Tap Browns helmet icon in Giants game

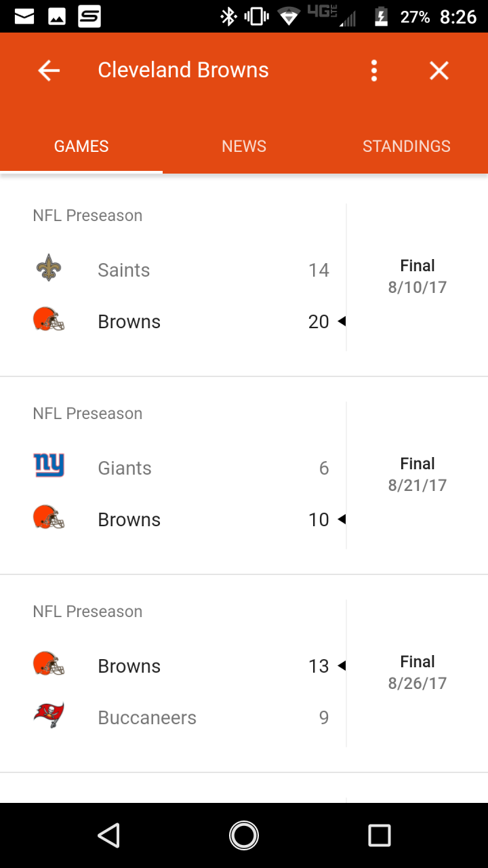tap(49, 517)
